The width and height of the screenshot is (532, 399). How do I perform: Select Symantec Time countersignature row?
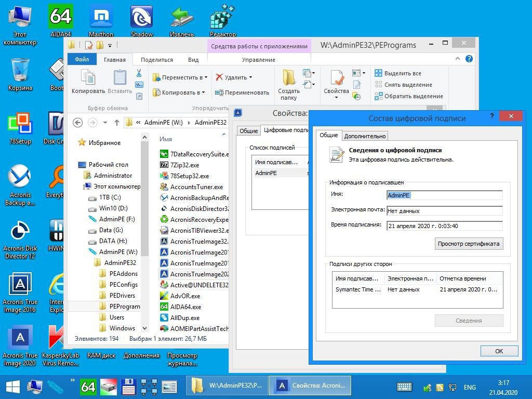[x=417, y=289]
